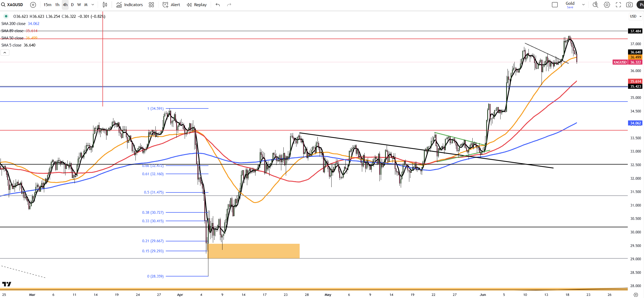Open the candlestick chart style selector
This screenshot has width=644, height=298.
point(105,5)
